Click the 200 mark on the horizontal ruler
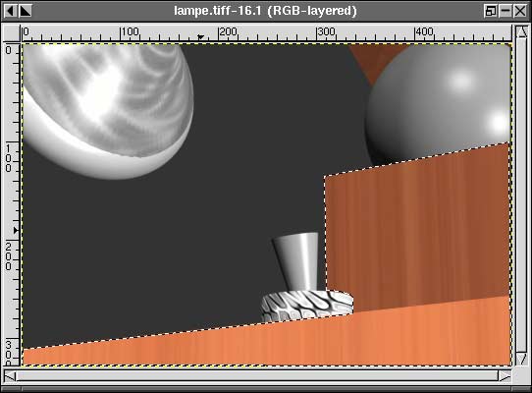Image resolution: width=532 pixels, height=393 pixels. tap(228, 31)
